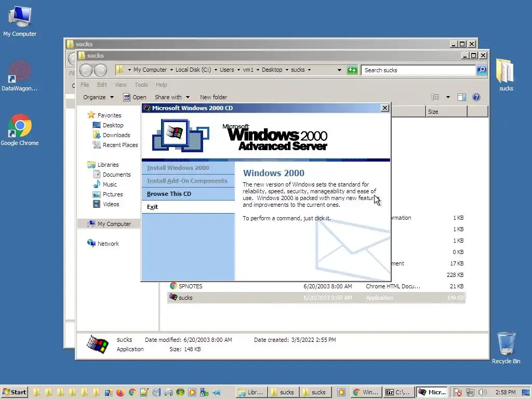The height and width of the screenshot is (399, 532).
Task: Click the Back navigation arrow in Explorer
Action: coord(86,70)
